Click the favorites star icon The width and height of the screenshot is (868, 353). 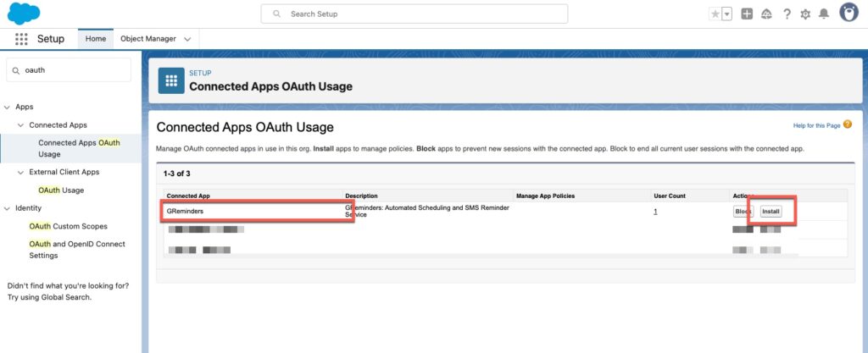coord(715,14)
